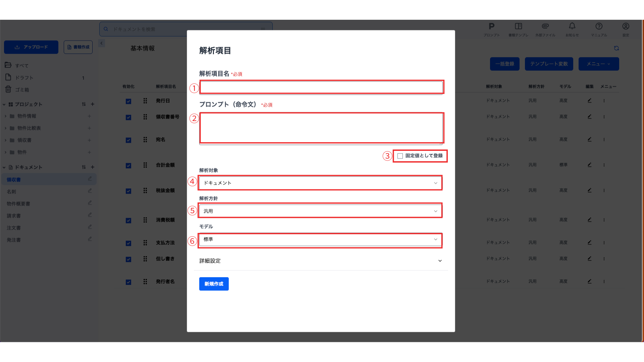
Task: Toggle 固定値として登録 checkbox
Action: 400,156
